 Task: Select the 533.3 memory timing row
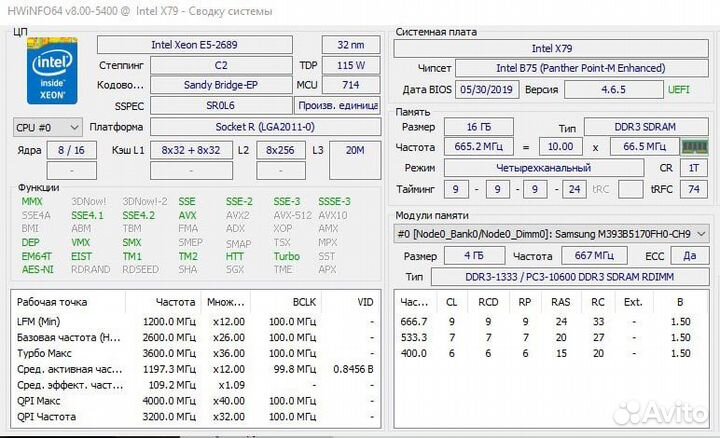click(x=551, y=337)
